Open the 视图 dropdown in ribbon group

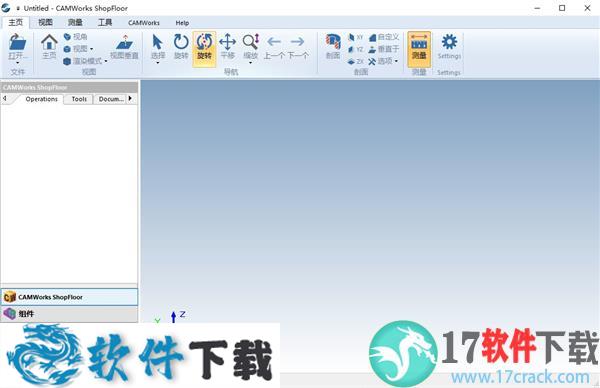[78, 49]
